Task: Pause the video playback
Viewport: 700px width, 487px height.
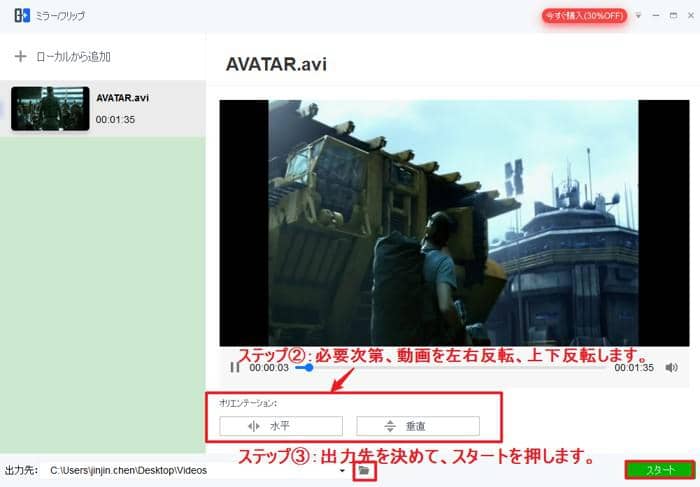Action: point(235,367)
